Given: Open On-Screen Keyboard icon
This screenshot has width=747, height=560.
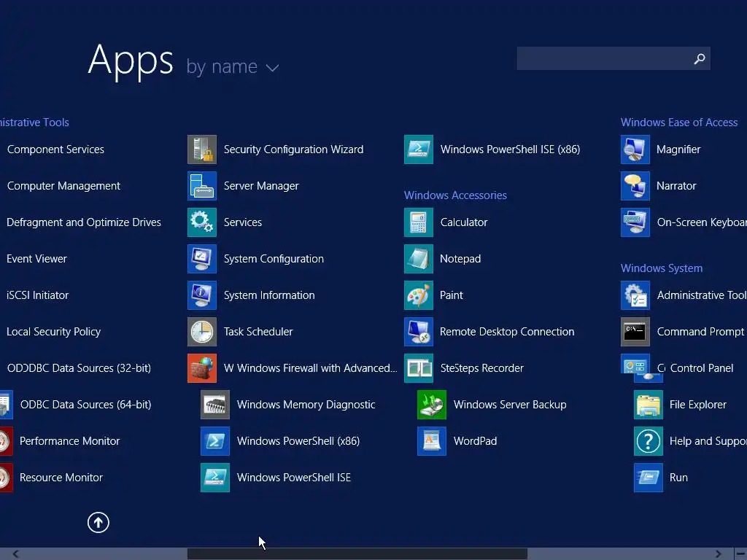Looking at the screenshot, I should pos(635,222).
